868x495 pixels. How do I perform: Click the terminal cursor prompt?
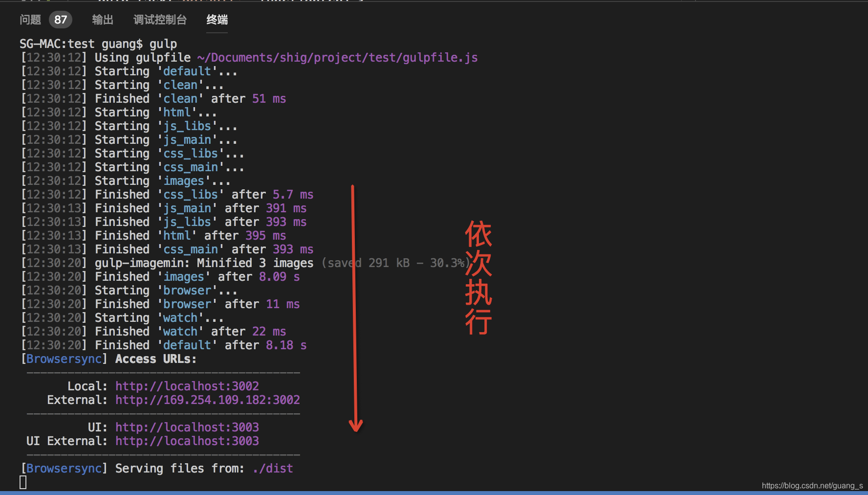pos(23,482)
